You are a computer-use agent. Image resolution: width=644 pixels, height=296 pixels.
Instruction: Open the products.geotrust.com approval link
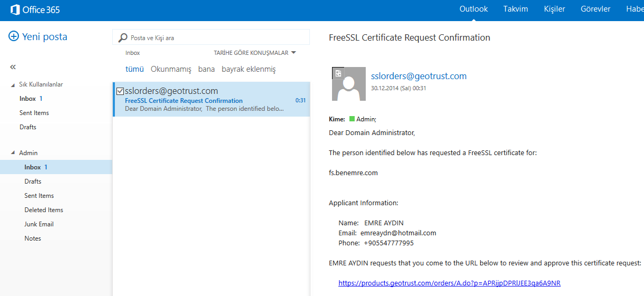pos(450,283)
